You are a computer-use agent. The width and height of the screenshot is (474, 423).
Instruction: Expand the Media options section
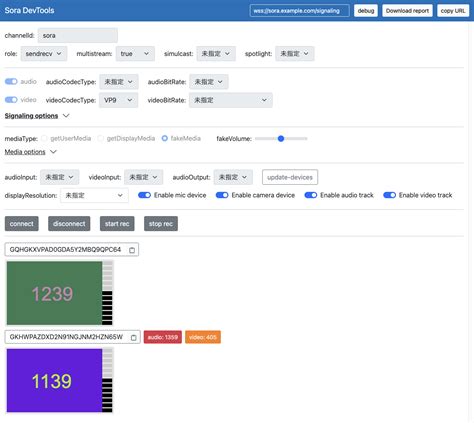point(30,152)
